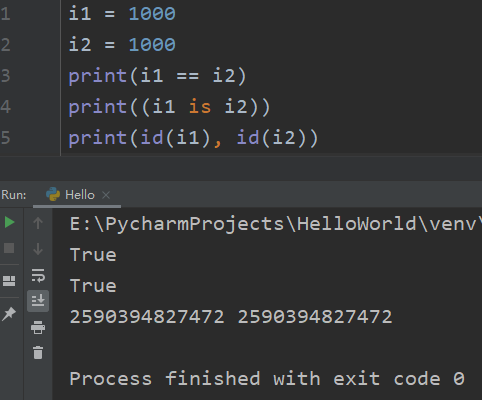
Task: Click the Stop process square icon
Action: [x=9, y=248]
